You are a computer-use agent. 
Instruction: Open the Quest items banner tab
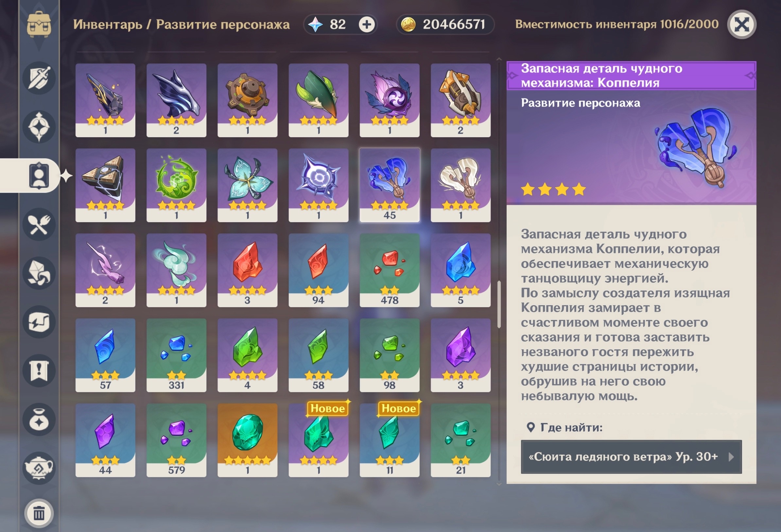pyautogui.click(x=39, y=371)
